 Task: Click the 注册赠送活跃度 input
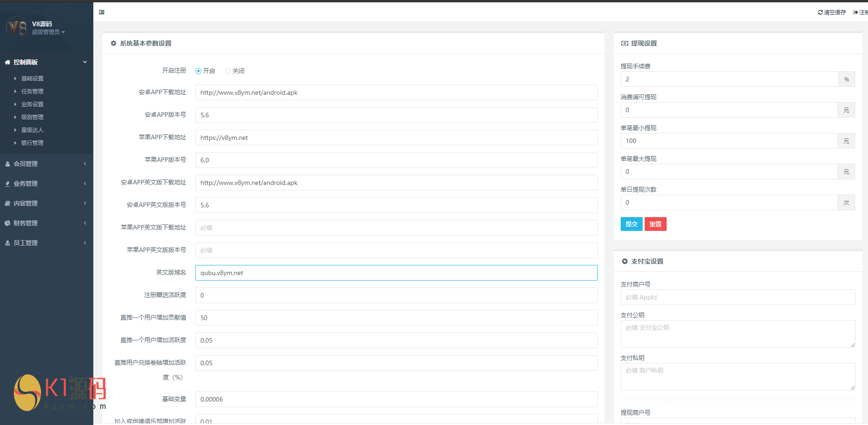[396, 295]
